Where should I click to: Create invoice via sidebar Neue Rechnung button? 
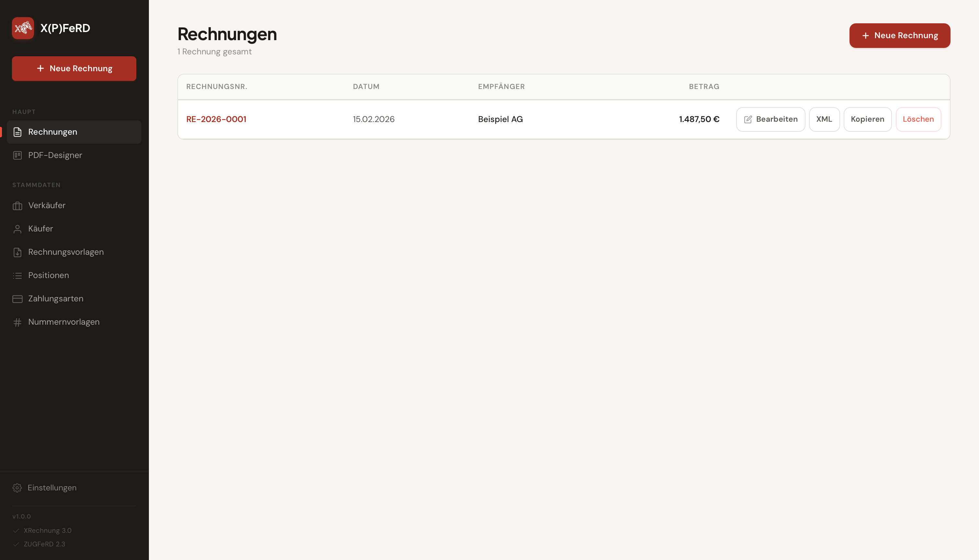pos(74,68)
